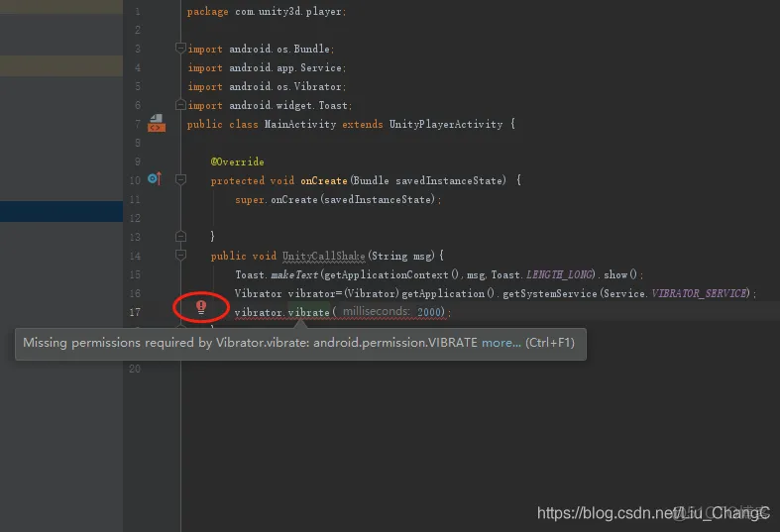Click the 'extends' keyword on line 7
The height and width of the screenshot is (532, 780).
pyautogui.click(x=362, y=124)
